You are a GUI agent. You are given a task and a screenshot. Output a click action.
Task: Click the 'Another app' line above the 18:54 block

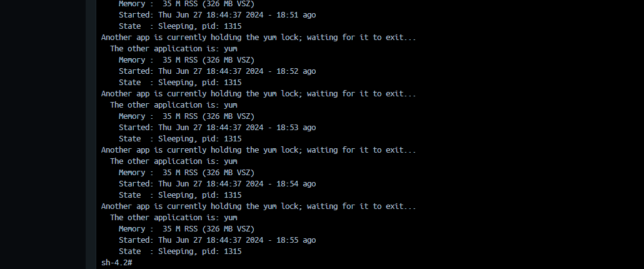259,150
